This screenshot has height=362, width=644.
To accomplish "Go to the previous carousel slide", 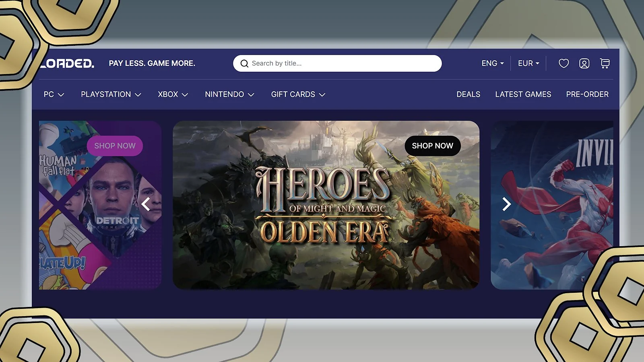I will coord(146,204).
